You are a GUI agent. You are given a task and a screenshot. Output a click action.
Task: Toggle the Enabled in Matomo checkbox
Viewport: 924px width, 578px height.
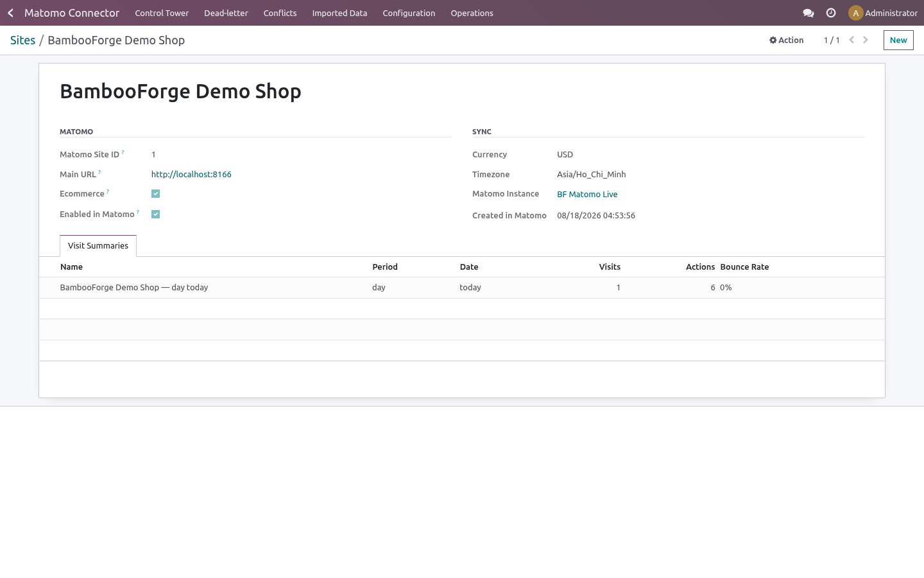pyautogui.click(x=155, y=214)
